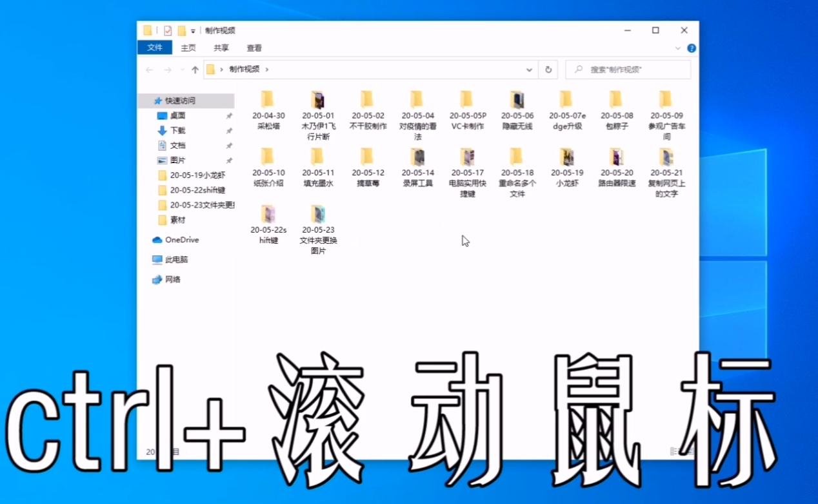This screenshot has width=818, height=504.
Task: Click the New Folder icon in Quick Access Toolbar
Action: point(183,30)
